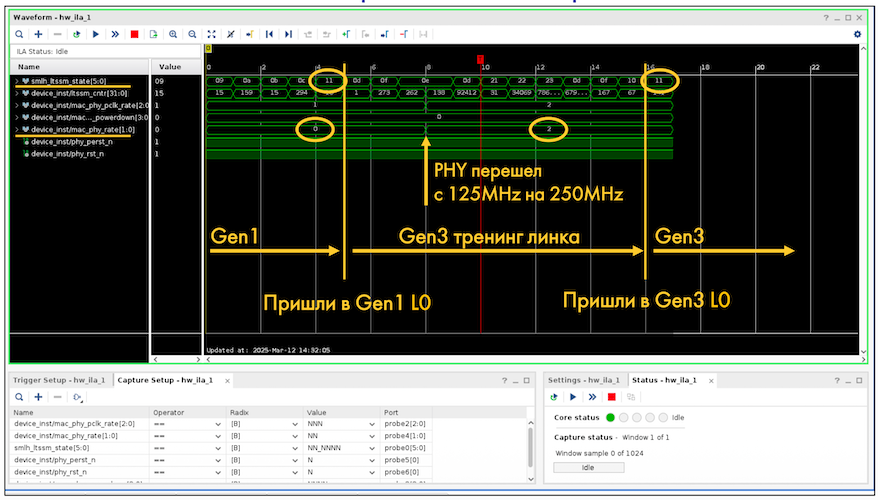The height and width of the screenshot is (500, 880).
Task: Maximize the Capture Setup panel
Action: pos(526,380)
